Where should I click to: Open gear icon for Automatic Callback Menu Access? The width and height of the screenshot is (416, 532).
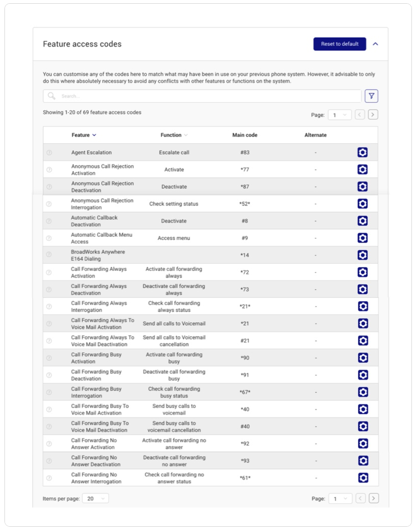pos(363,238)
